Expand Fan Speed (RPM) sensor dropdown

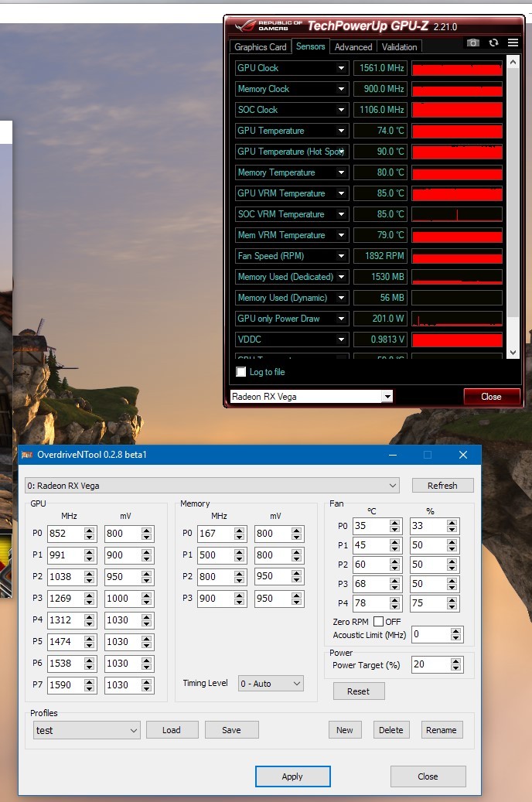341,256
